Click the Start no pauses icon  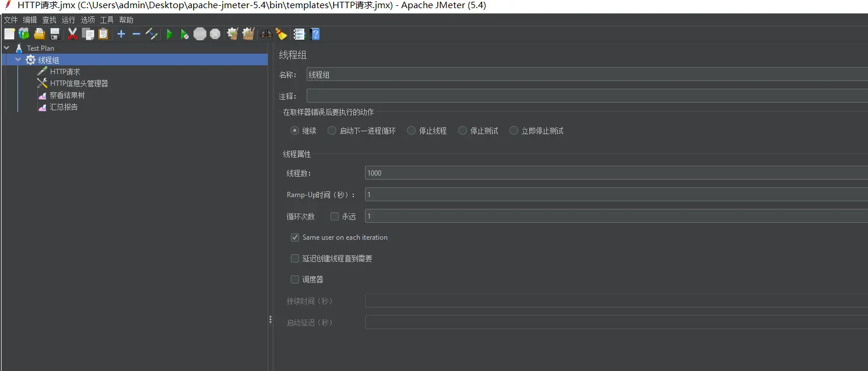(x=184, y=34)
